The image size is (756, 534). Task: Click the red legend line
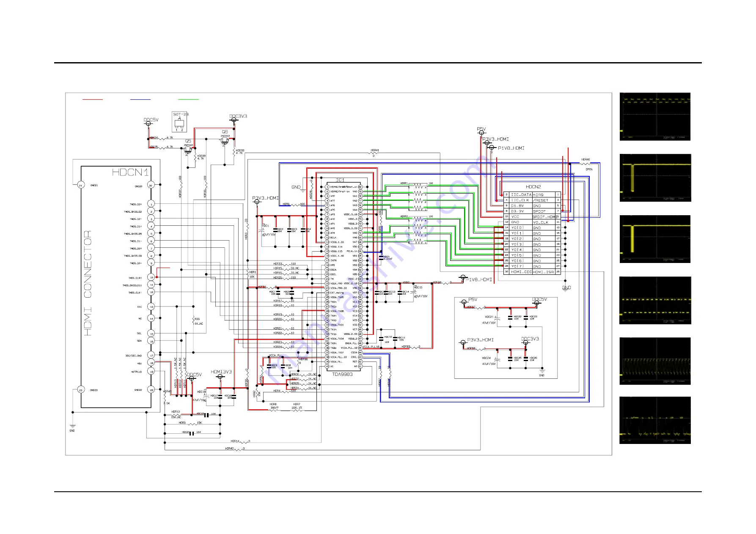tap(92, 99)
